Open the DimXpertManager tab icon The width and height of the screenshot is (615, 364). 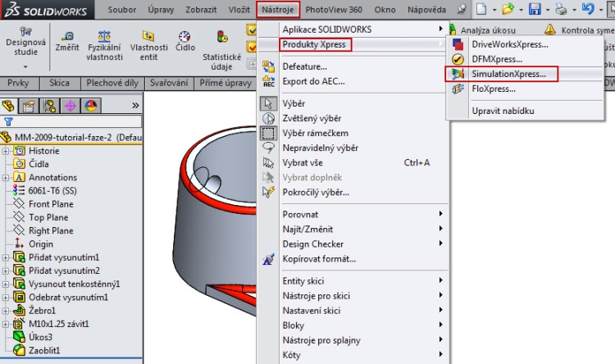point(71,106)
